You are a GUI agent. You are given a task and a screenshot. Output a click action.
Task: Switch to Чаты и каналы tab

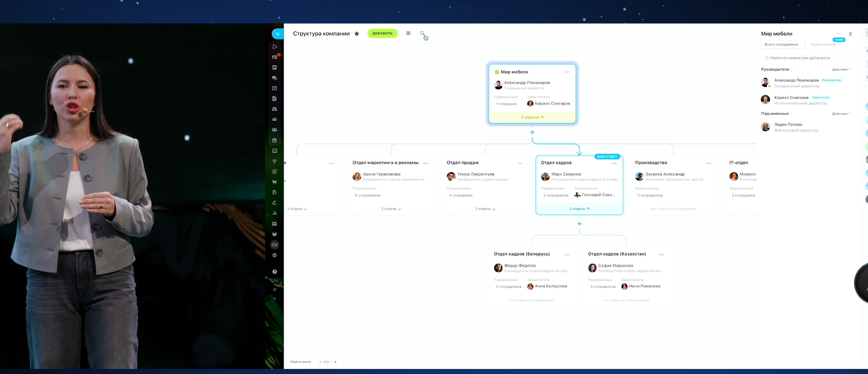click(x=823, y=44)
